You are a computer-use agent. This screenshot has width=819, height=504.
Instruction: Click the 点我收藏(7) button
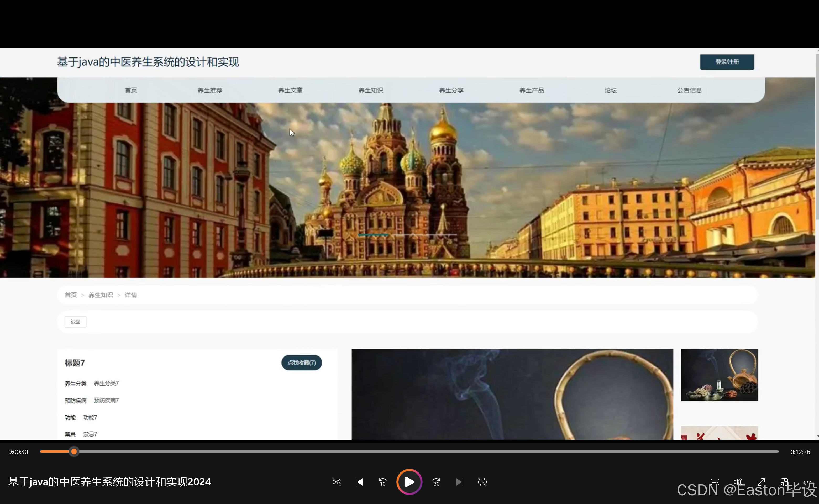pos(301,363)
